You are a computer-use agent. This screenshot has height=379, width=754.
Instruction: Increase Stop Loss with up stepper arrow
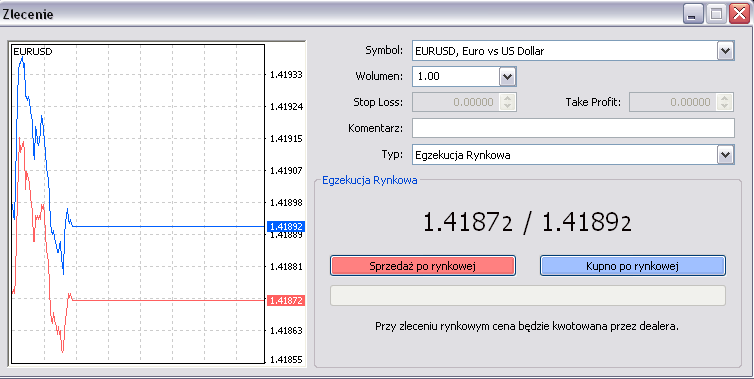pos(508,98)
